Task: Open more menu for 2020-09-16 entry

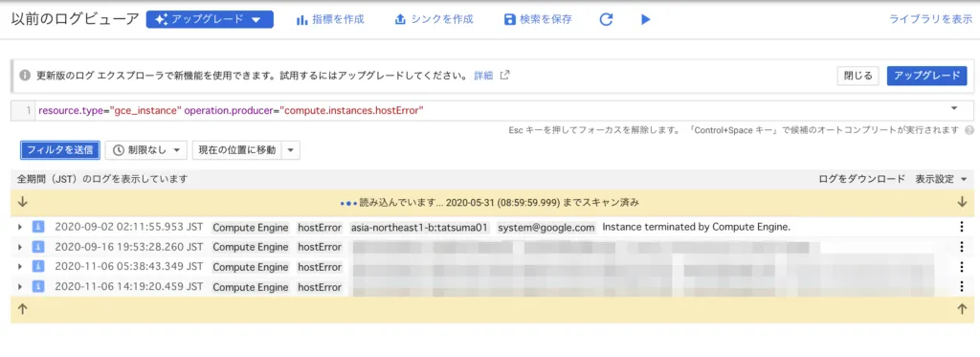Action: (962, 247)
